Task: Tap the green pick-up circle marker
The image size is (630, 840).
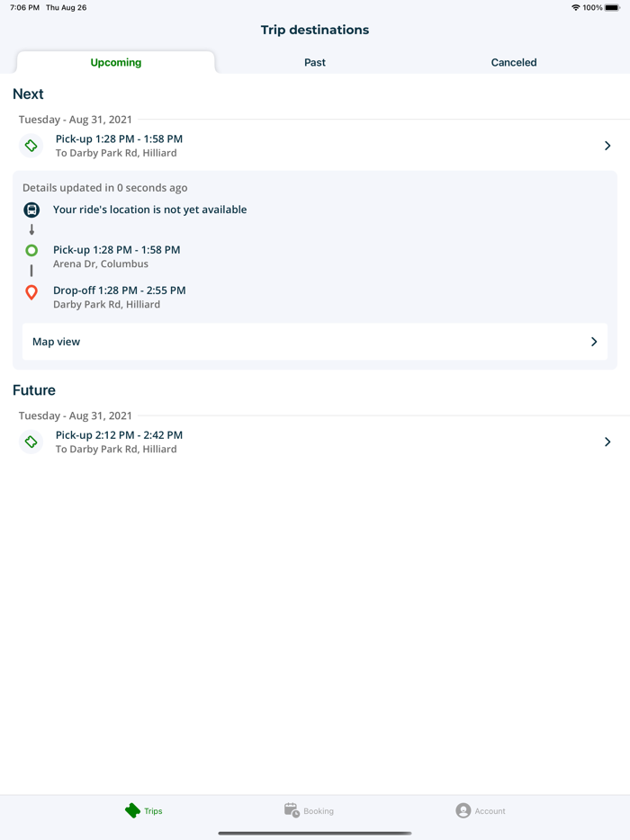Action: pyautogui.click(x=31, y=251)
